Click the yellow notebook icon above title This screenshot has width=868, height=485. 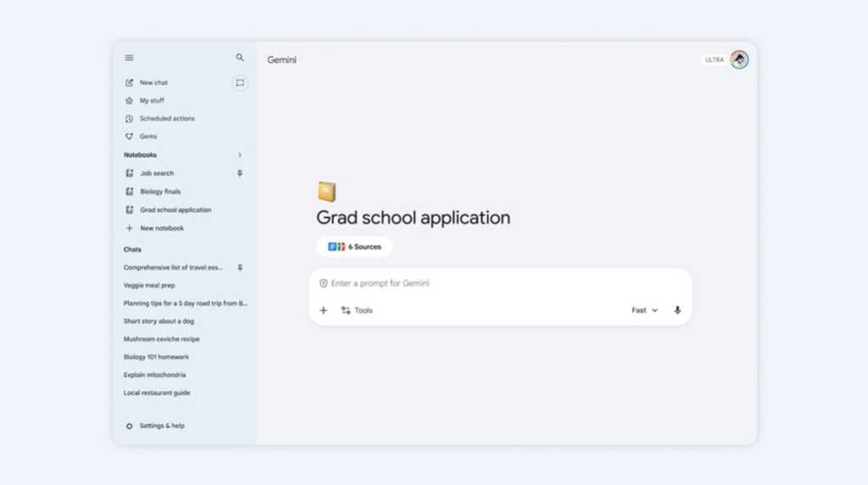326,192
